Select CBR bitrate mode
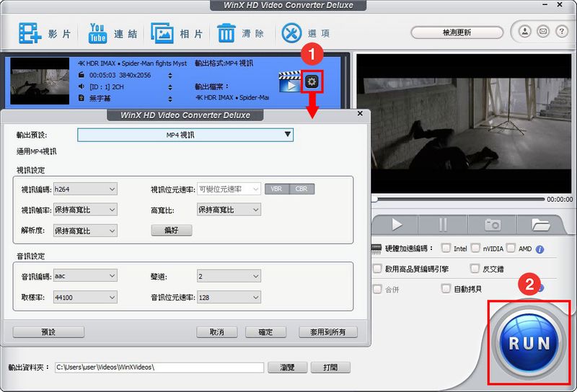 pyautogui.click(x=301, y=189)
